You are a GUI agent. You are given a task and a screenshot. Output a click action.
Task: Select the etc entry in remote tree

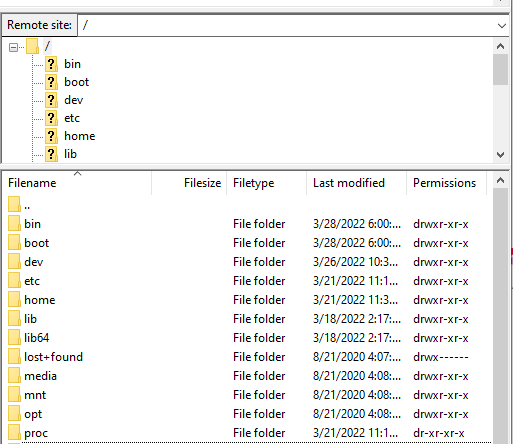pos(72,118)
